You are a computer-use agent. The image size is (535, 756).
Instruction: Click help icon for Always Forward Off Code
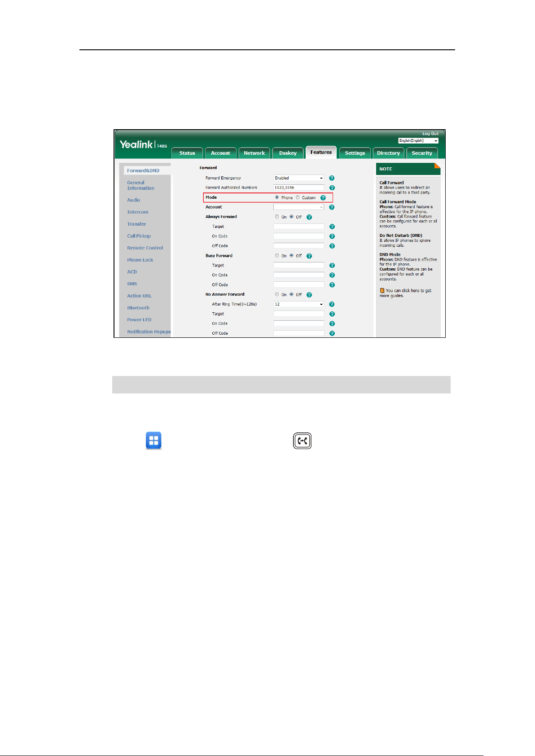(x=332, y=246)
